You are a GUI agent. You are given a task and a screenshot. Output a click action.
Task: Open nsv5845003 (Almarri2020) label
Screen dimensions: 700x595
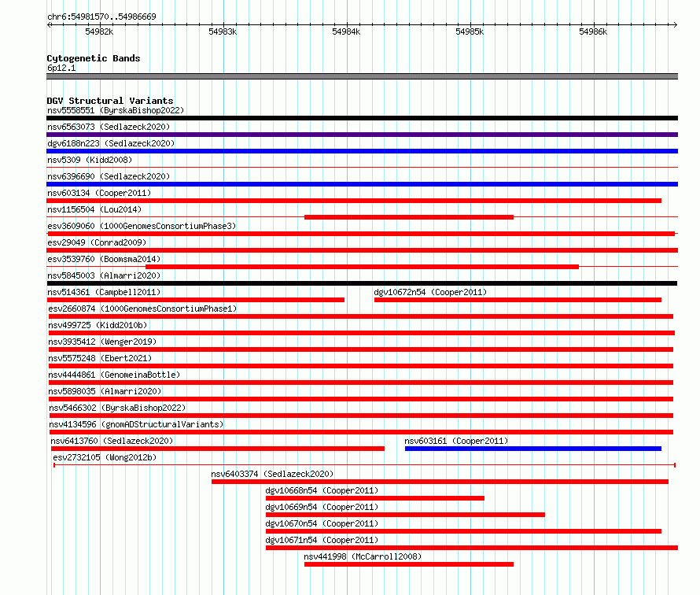[x=104, y=275]
